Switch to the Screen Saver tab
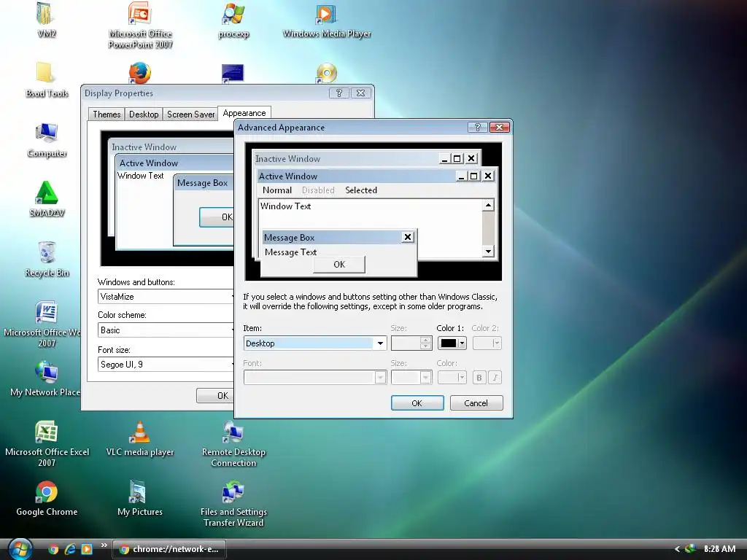 190,114
